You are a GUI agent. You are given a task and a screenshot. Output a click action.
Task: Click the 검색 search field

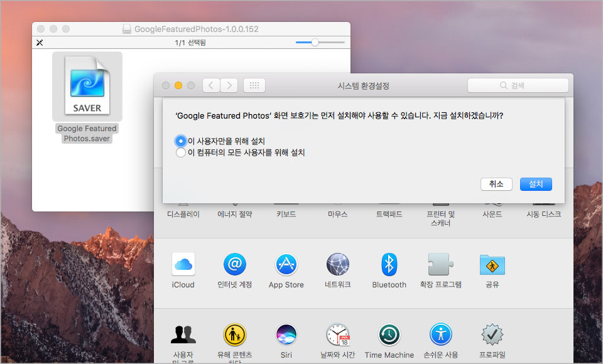coord(518,85)
